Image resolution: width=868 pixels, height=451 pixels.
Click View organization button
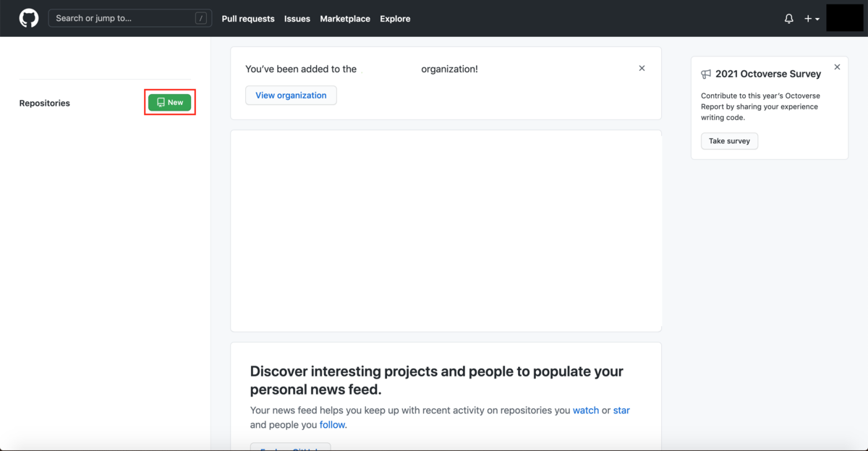(x=291, y=96)
